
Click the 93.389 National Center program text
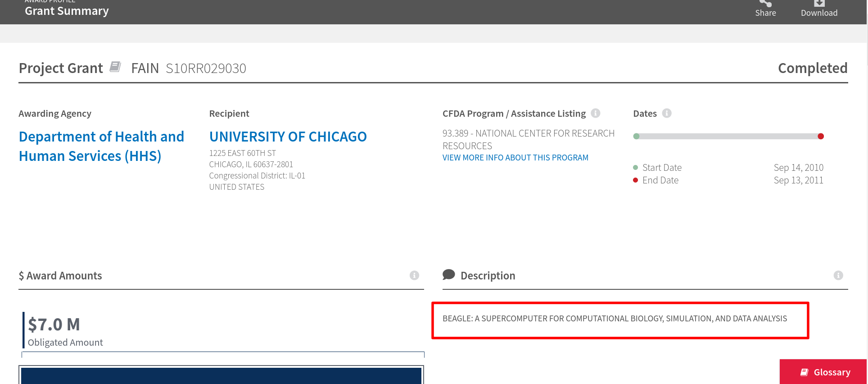click(529, 140)
